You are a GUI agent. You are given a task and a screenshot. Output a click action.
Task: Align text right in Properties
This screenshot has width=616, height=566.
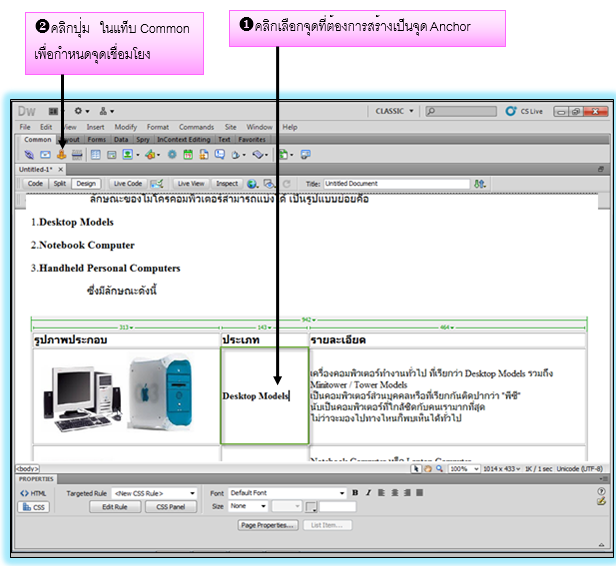pos(407,493)
